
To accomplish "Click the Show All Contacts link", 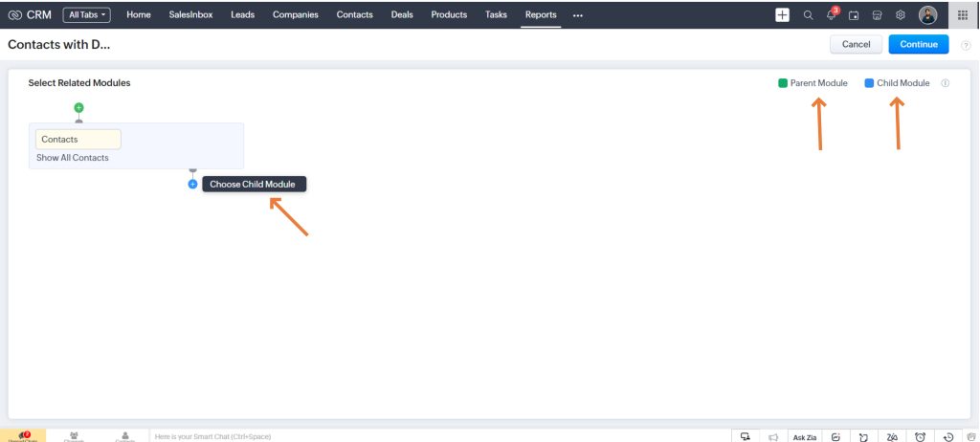I will coord(73,158).
